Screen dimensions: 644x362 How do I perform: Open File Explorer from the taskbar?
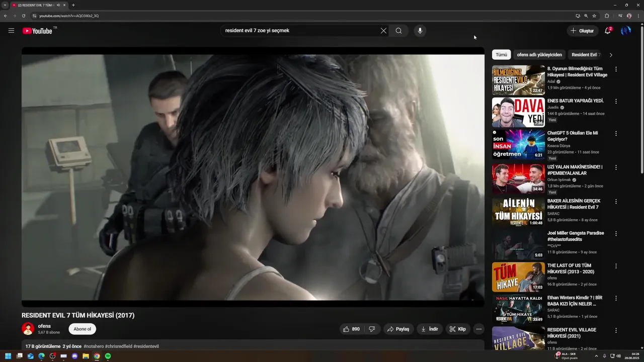click(86, 356)
